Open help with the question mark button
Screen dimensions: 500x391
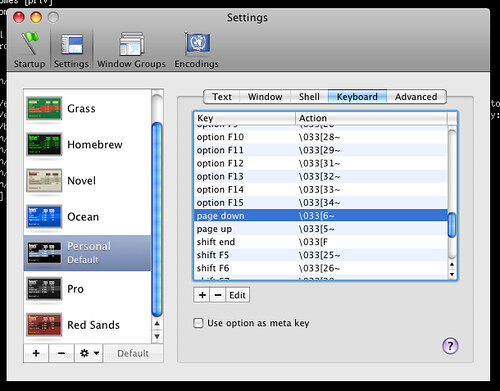[x=450, y=346]
